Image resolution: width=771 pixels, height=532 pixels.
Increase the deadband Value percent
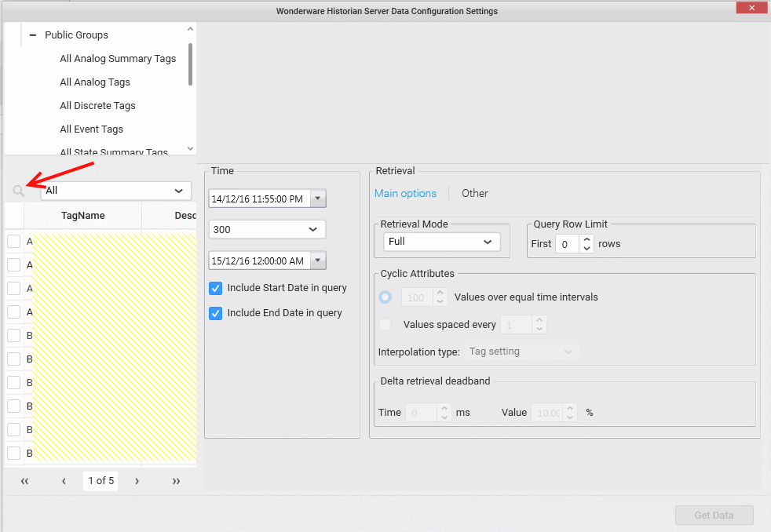pos(570,408)
